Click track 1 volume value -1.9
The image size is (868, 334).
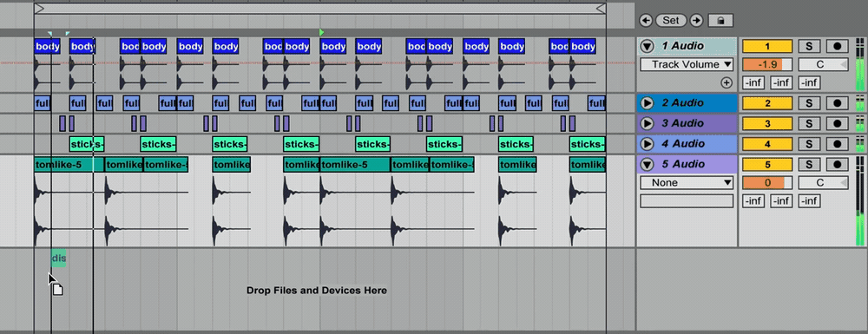pyautogui.click(x=767, y=65)
